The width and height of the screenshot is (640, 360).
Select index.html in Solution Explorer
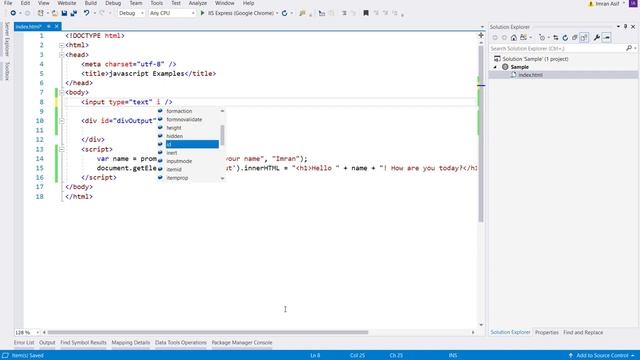530,75
